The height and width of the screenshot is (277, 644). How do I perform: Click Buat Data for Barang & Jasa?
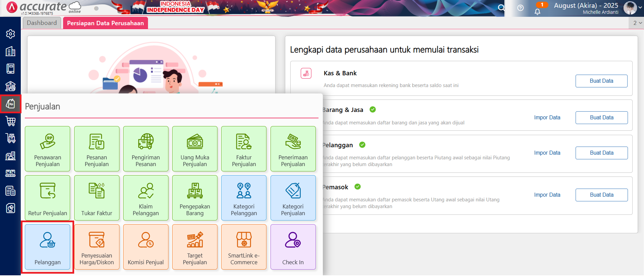pyautogui.click(x=602, y=118)
